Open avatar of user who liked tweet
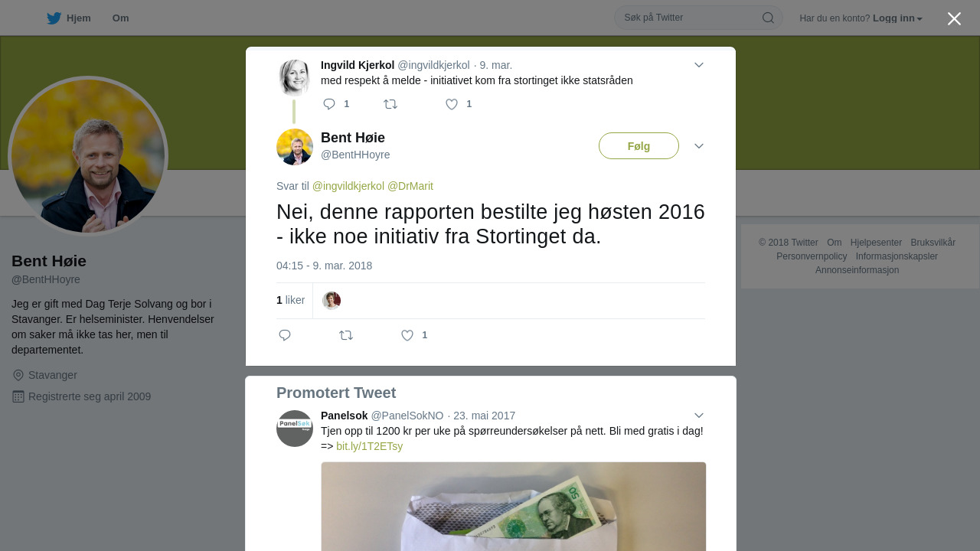The height and width of the screenshot is (551, 980). point(332,301)
